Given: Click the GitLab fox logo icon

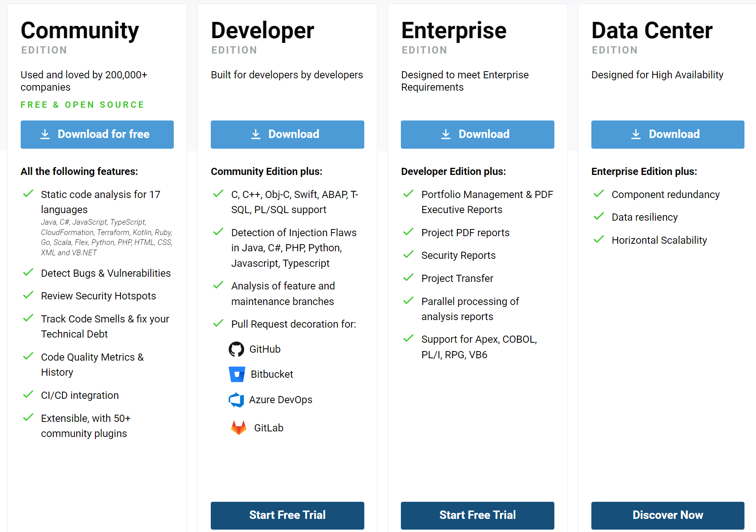Looking at the screenshot, I should pyautogui.click(x=239, y=428).
